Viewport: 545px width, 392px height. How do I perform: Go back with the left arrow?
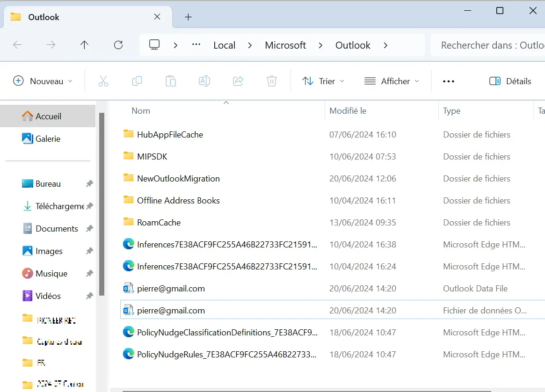(17, 45)
